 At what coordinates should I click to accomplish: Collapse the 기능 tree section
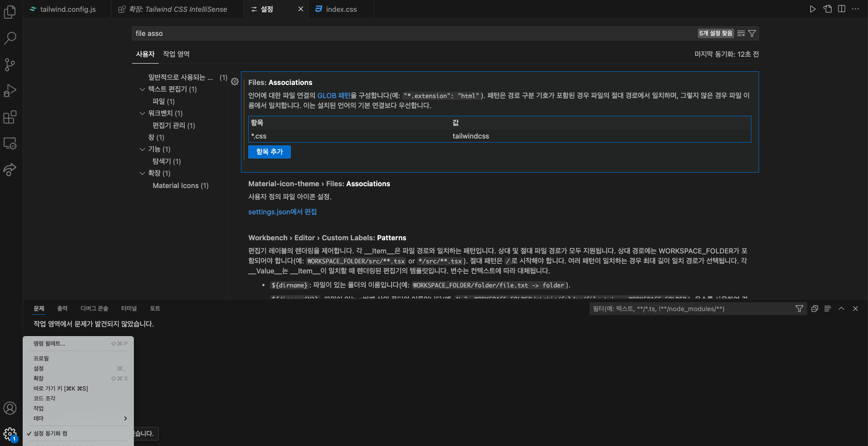pos(142,149)
